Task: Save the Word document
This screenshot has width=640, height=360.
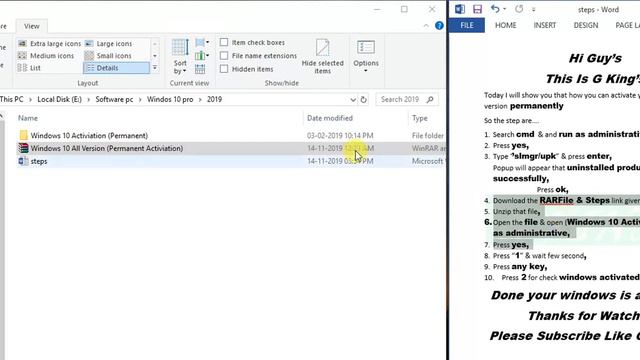Action: (477, 9)
